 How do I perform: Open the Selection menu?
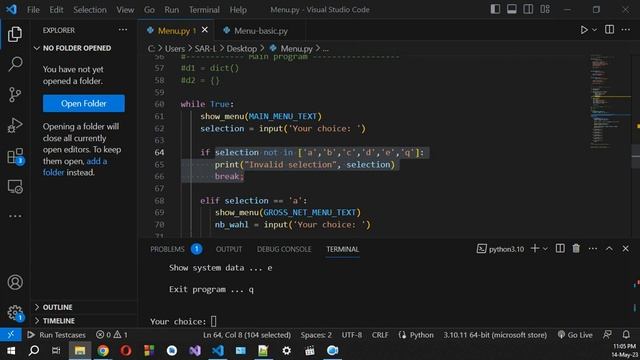90,9
